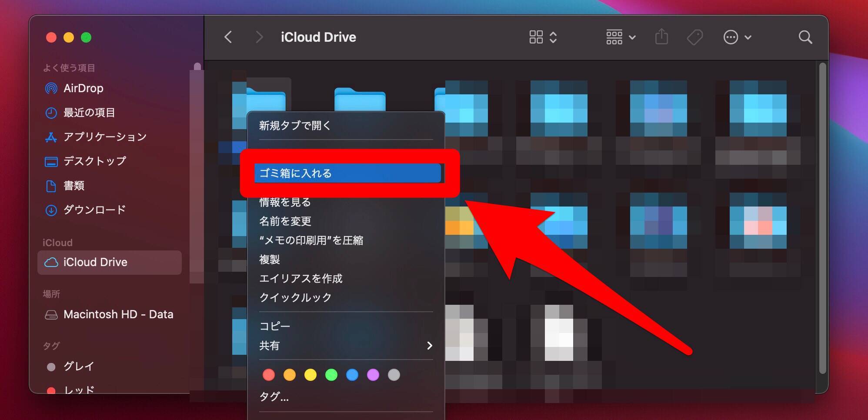Screen dimensions: 868x420
Task: Click the cloud icon beside iCloud Drive
Action: (x=51, y=262)
